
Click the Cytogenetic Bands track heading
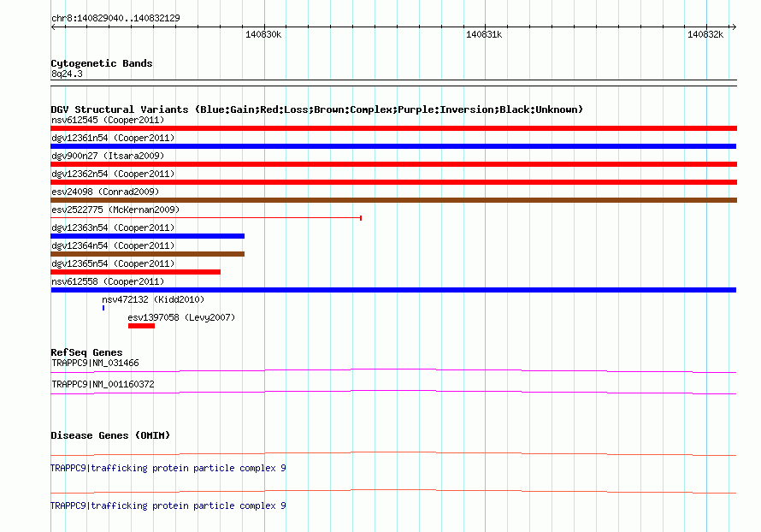click(x=102, y=63)
